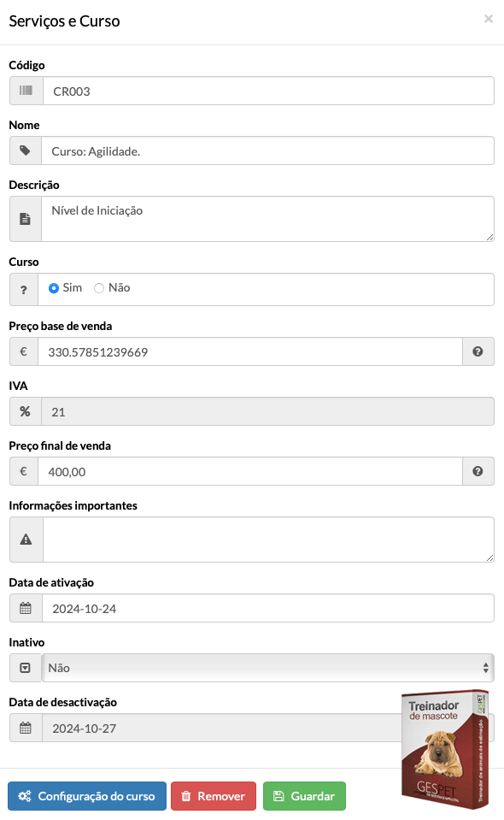Click the calendar icon for Data de ativação

pos(25,608)
